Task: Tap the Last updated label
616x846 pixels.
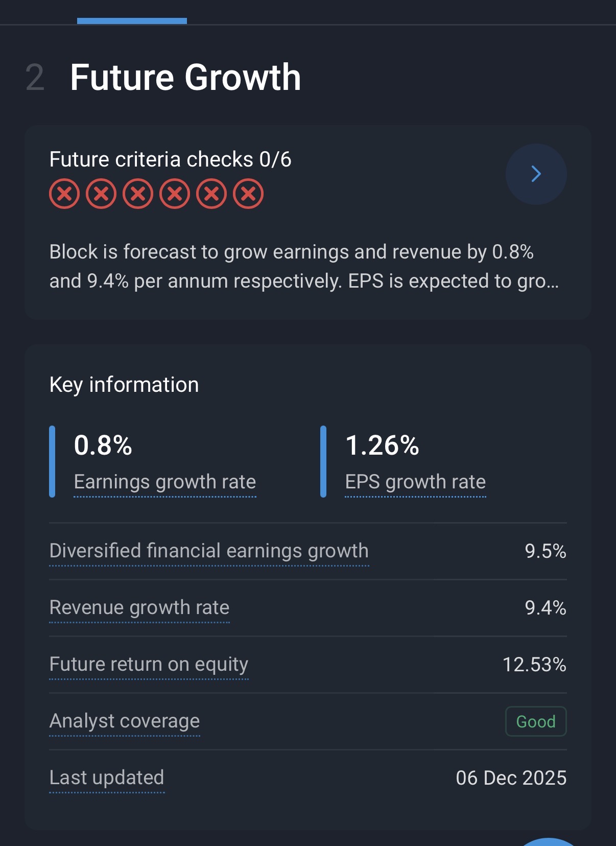Action: 107,778
